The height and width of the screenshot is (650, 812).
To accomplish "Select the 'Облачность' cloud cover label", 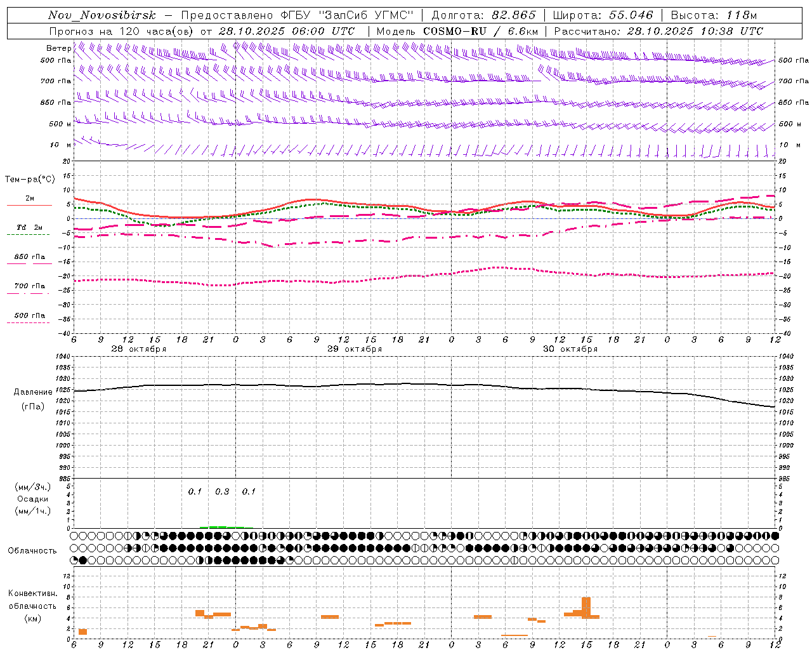I will [x=32, y=551].
